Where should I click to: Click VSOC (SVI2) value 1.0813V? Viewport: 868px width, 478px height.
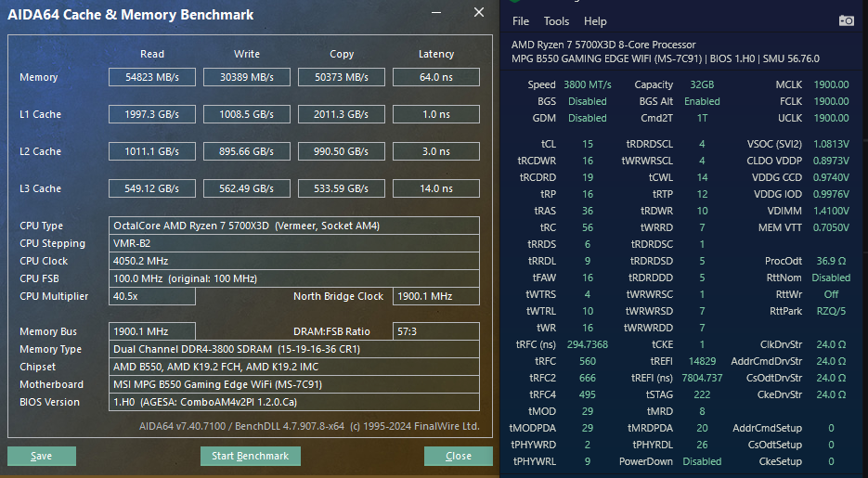point(831,144)
